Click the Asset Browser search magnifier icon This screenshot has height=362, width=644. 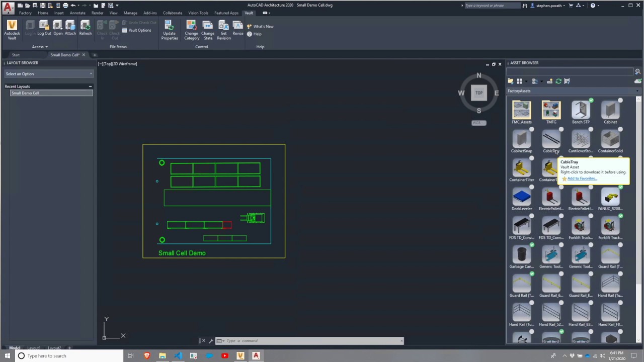(x=637, y=71)
